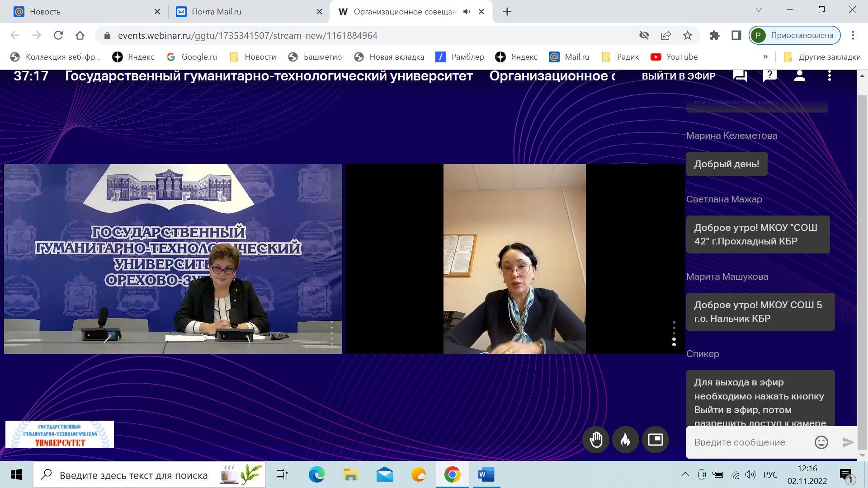Screen dimensions: 868x488
Task: Open the participants list icon
Action: (799, 75)
